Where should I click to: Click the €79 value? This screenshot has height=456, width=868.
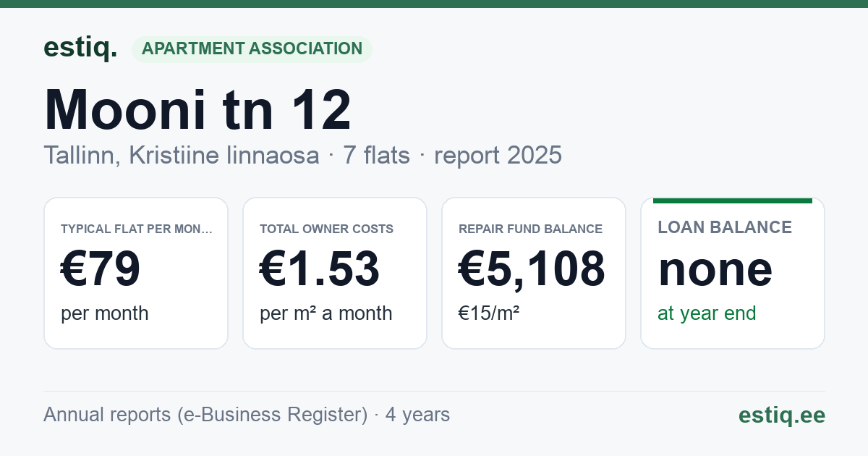coord(101,269)
